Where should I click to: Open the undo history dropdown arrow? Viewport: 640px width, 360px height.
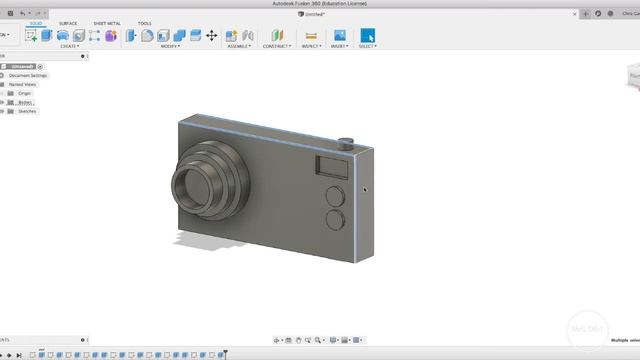[29, 13]
